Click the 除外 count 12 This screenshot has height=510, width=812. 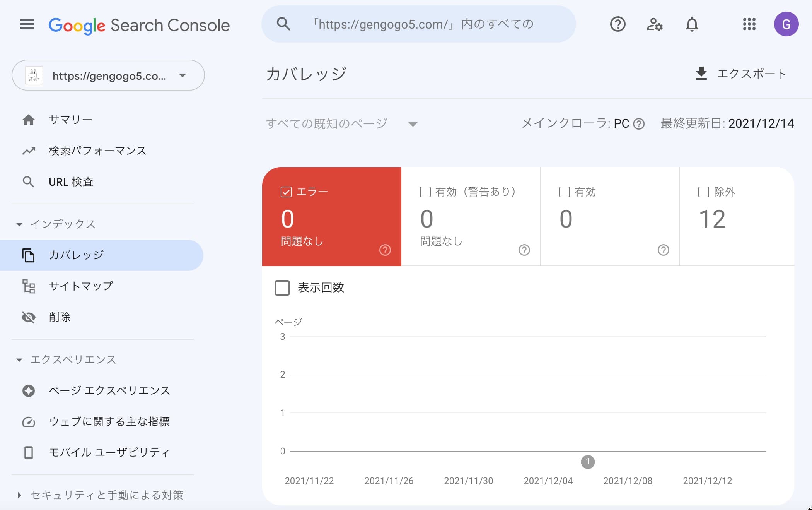[x=712, y=219]
